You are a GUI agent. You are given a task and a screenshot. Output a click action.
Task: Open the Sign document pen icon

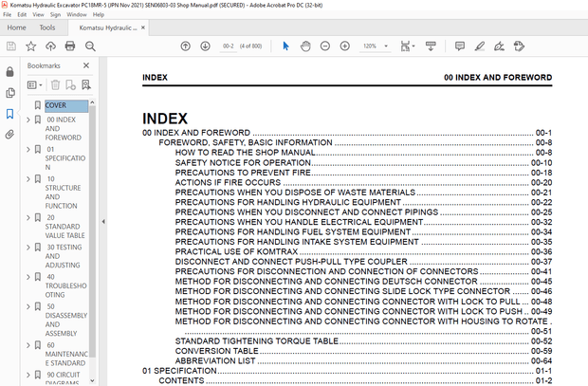tap(499, 46)
